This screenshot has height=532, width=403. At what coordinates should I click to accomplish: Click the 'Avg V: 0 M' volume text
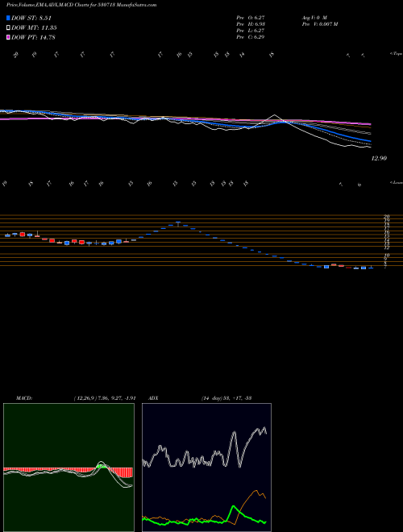pyautogui.click(x=314, y=17)
